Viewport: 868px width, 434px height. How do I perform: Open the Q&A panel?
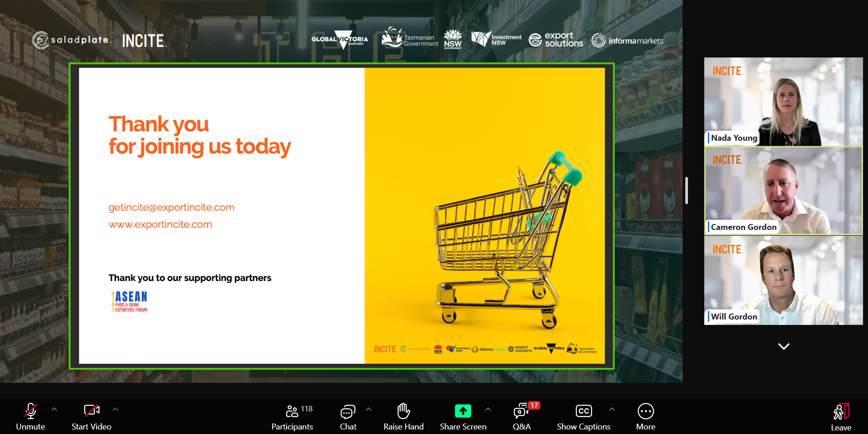click(x=522, y=416)
